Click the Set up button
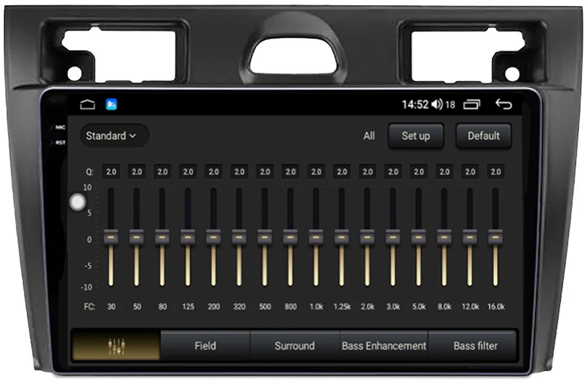 416,136
